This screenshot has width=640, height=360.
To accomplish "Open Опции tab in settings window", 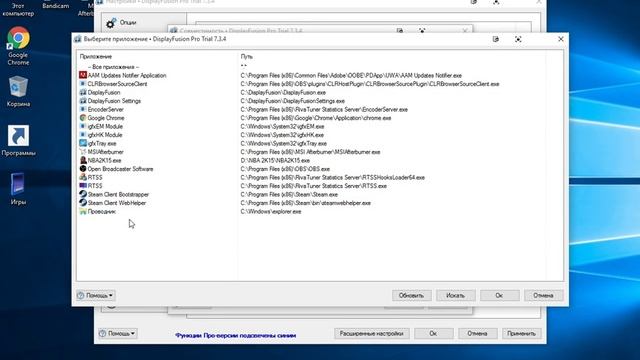I will 122,23.
